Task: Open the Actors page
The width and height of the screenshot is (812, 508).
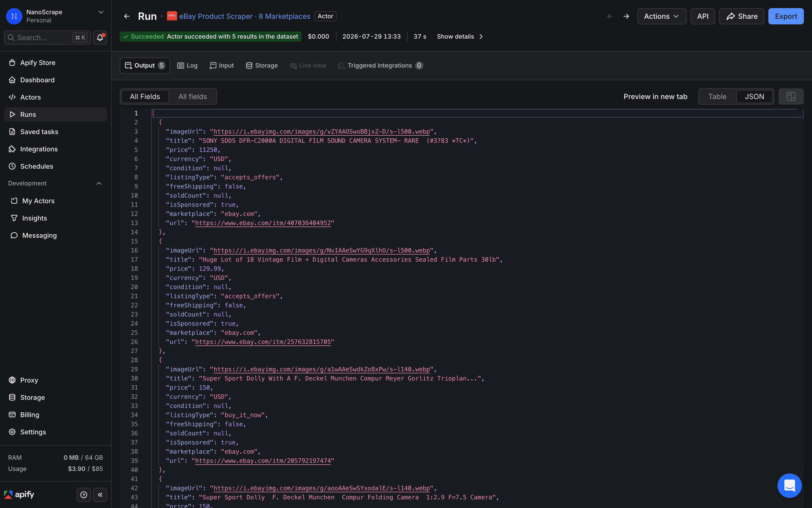Action: click(x=55, y=97)
